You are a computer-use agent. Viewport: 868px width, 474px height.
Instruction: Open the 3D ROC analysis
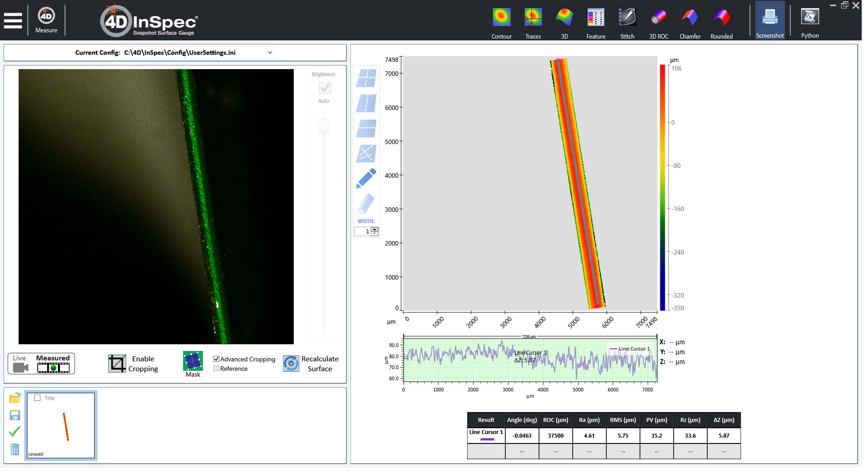point(659,24)
